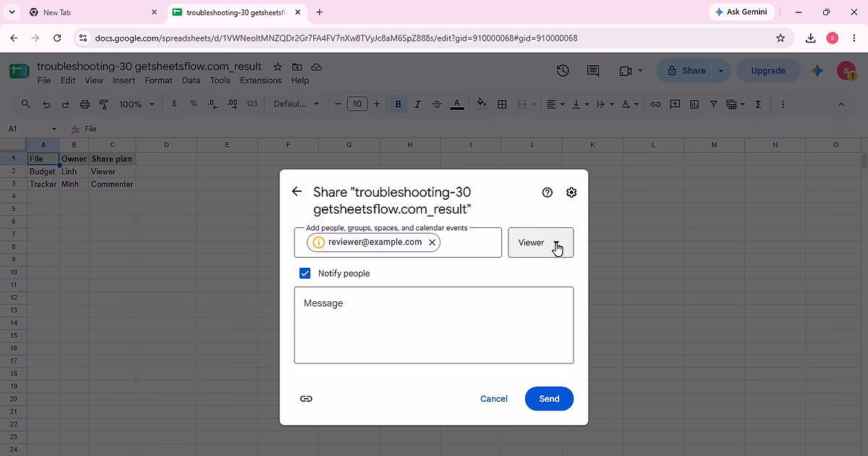Open the 100% zoom dropdown
This screenshot has height=456, width=868.
[x=136, y=104]
